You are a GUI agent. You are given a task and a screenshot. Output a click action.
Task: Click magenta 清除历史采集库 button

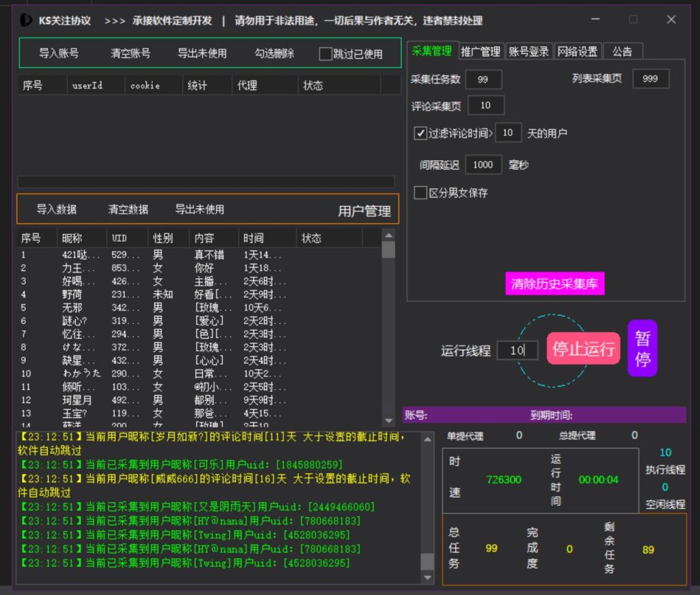tap(554, 284)
